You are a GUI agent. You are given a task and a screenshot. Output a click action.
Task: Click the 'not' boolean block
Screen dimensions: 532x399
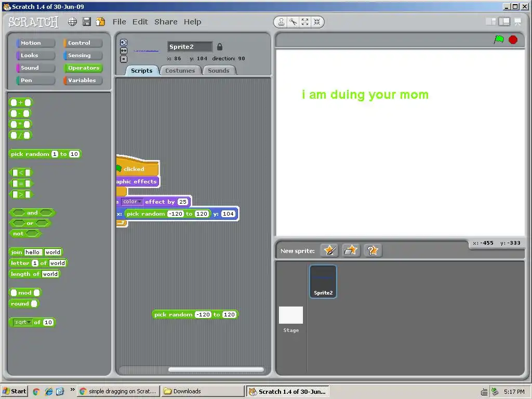click(25, 234)
